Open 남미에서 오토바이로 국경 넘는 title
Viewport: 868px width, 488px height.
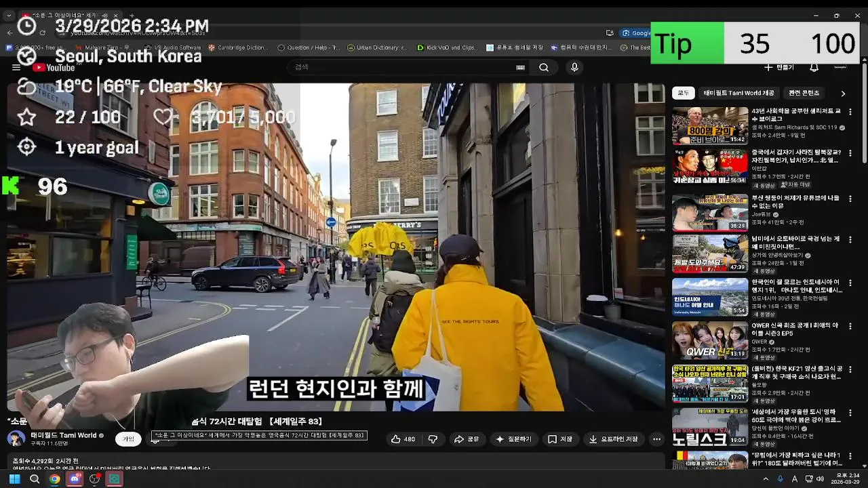pos(796,243)
